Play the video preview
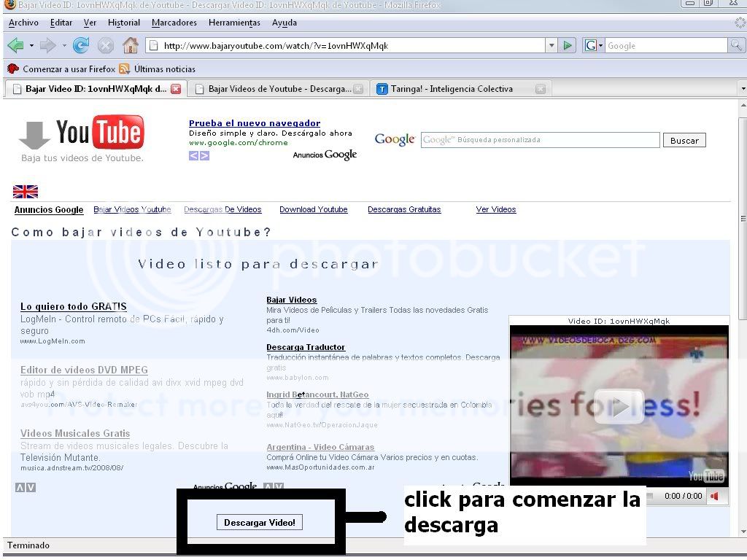Viewport: 747px width, 560px height. point(619,406)
